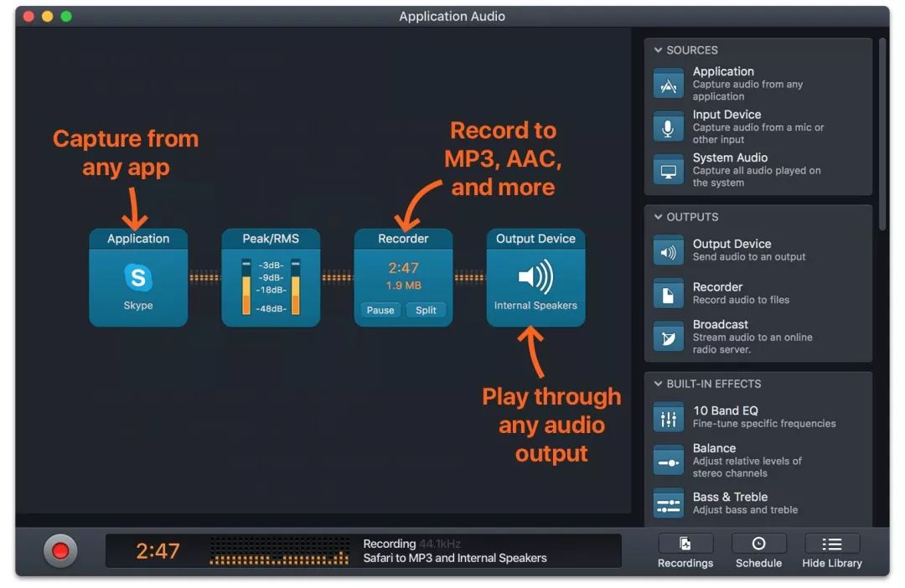The image size is (905, 588).
Task: Click the Application source icon in library
Action: (668, 85)
